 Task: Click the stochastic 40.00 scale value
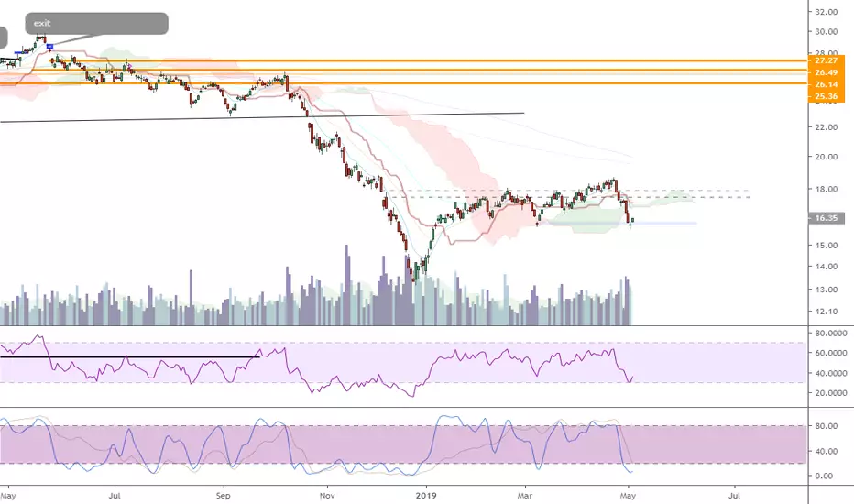click(x=826, y=451)
